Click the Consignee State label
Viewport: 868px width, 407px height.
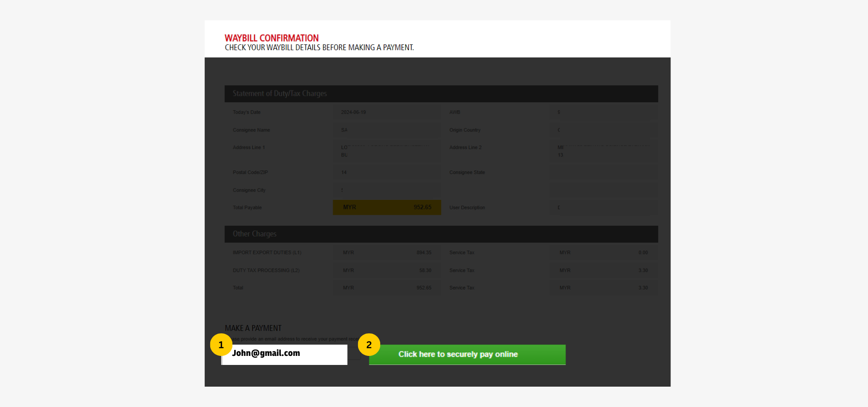(x=467, y=172)
